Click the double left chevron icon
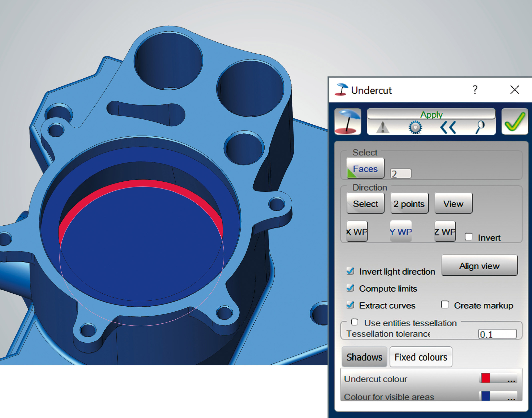Image resolution: width=532 pixels, height=418 pixels. click(448, 127)
